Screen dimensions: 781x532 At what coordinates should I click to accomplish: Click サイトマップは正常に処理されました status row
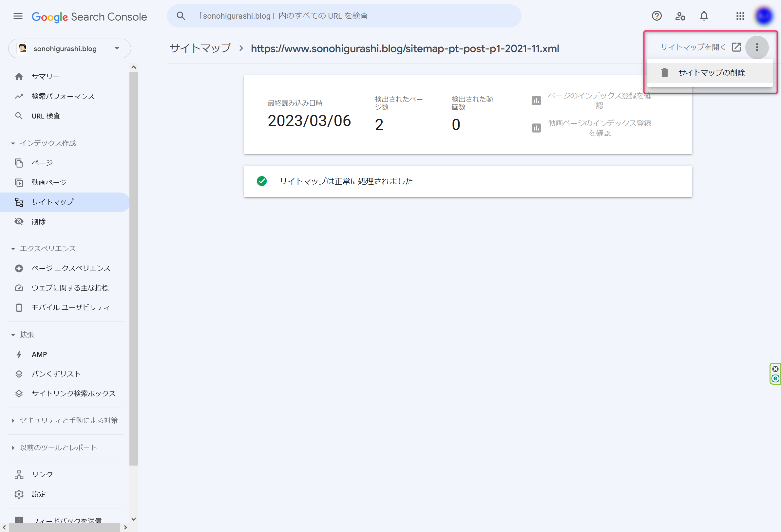click(468, 181)
